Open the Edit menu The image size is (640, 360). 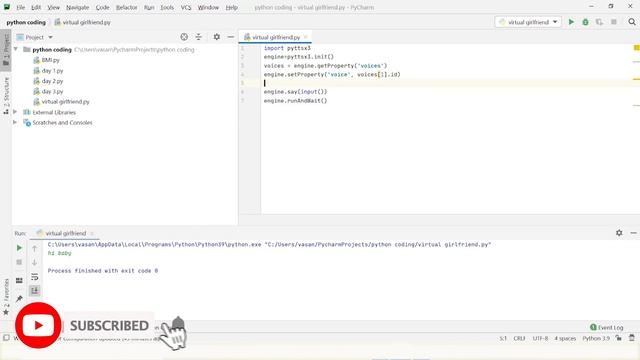pos(36,7)
